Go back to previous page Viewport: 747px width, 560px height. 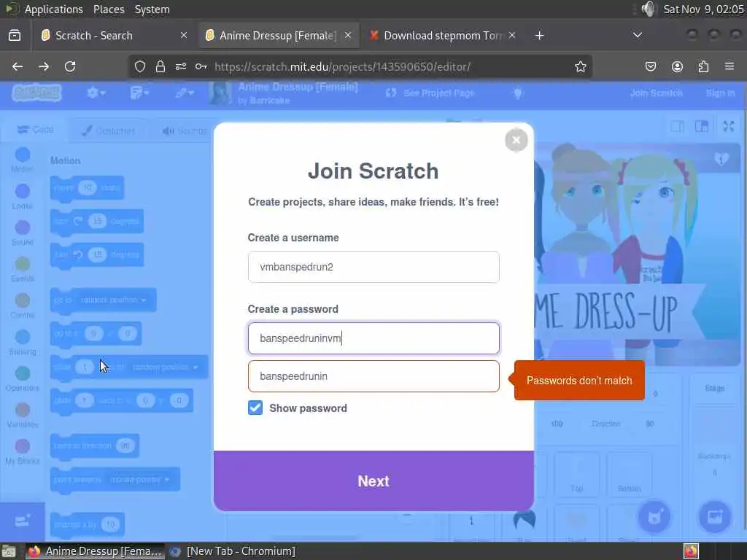(x=18, y=66)
